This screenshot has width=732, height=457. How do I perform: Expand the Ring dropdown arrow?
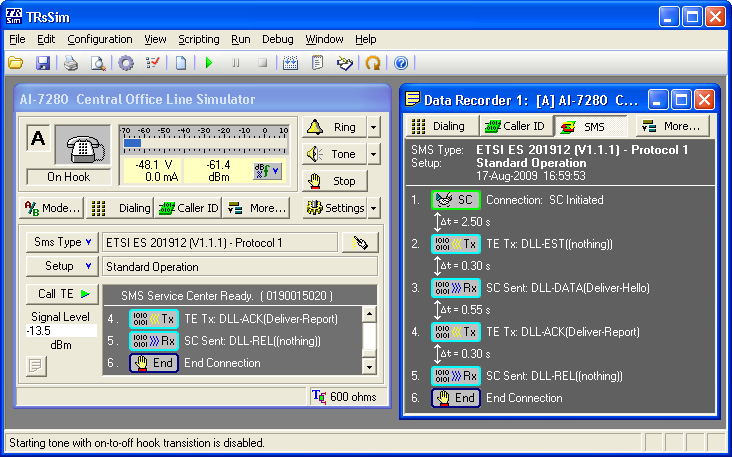(x=374, y=127)
